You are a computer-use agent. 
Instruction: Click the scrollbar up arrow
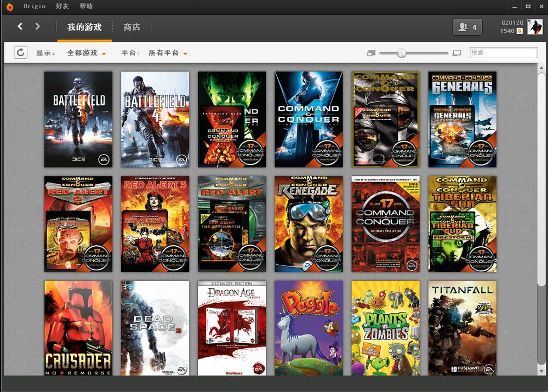(541, 67)
